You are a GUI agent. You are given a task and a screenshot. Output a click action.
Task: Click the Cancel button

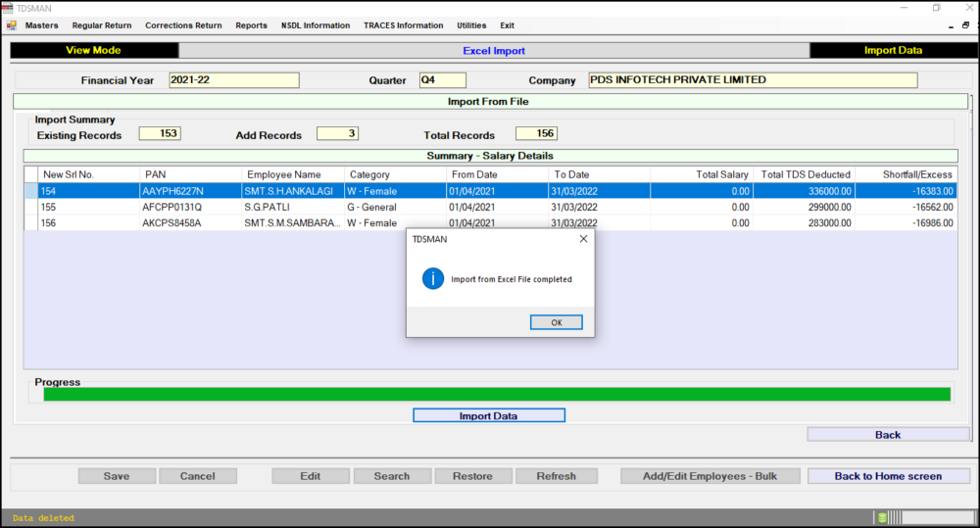(x=198, y=476)
